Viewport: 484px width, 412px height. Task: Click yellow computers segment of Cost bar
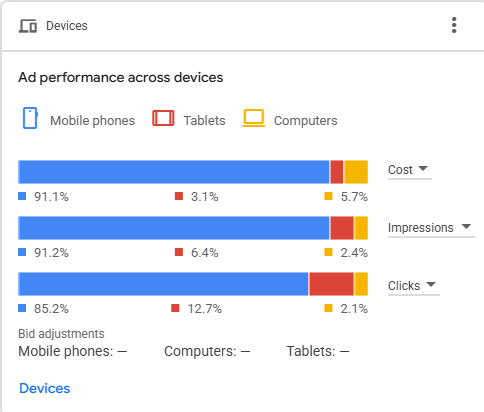356,172
